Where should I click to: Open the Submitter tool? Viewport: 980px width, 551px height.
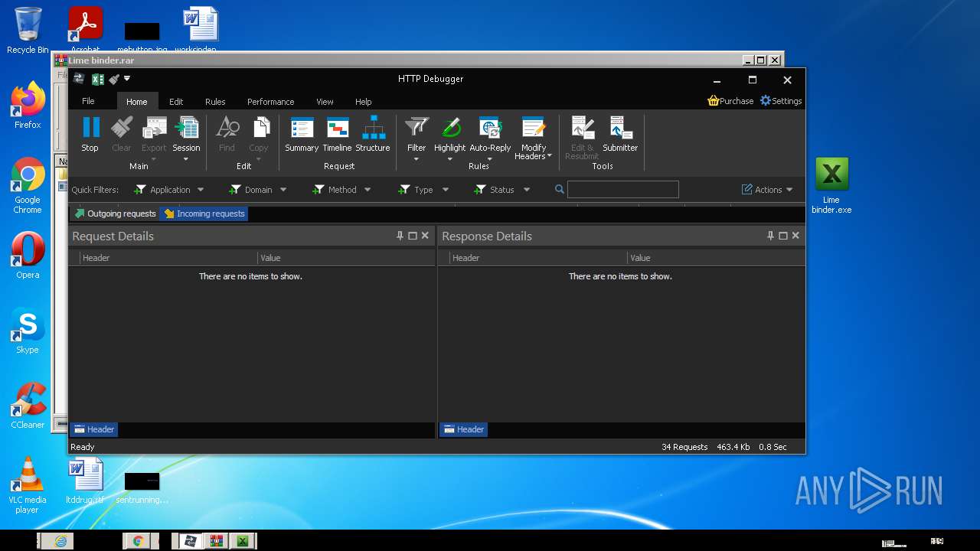(x=620, y=134)
